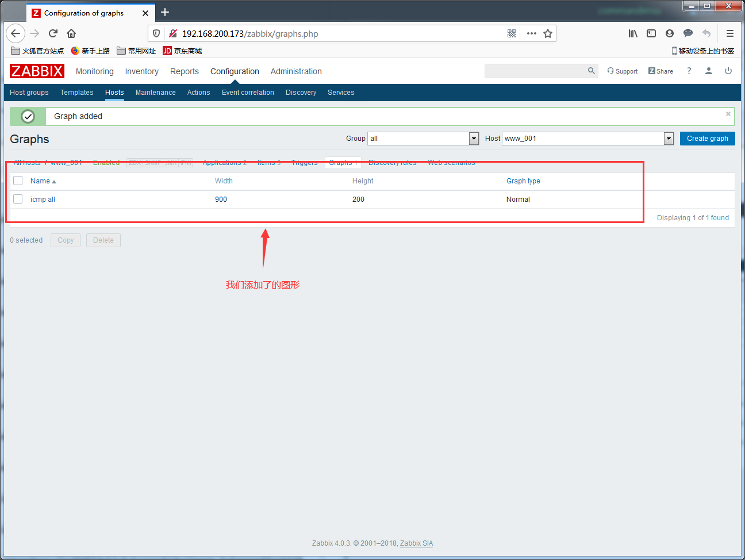Open the Administration menu

[x=296, y=71]
